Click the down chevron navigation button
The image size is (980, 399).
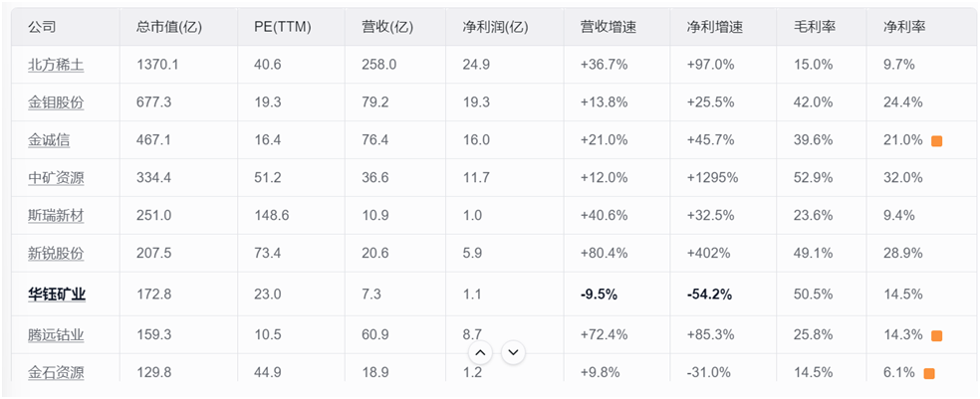[514, 353]
